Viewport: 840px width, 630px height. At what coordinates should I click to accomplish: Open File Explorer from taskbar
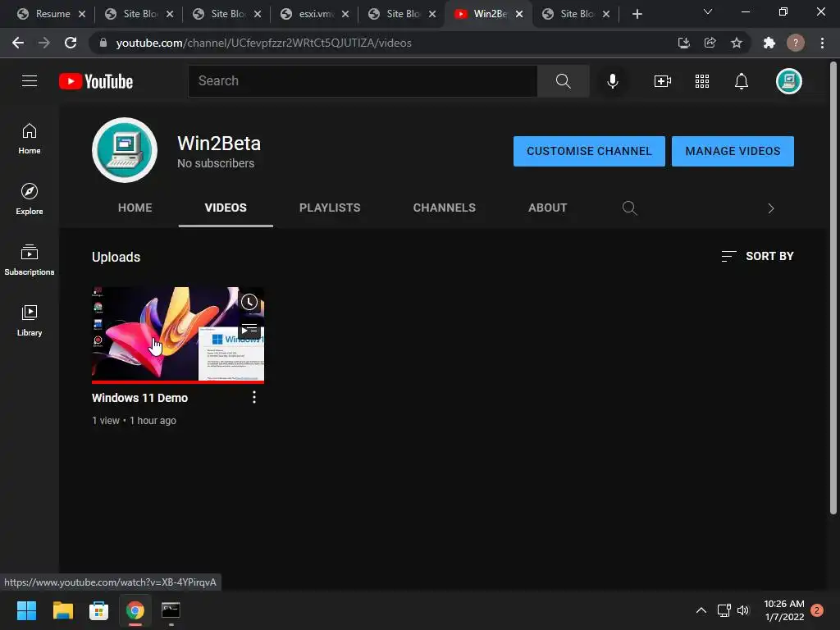(62, 610)
